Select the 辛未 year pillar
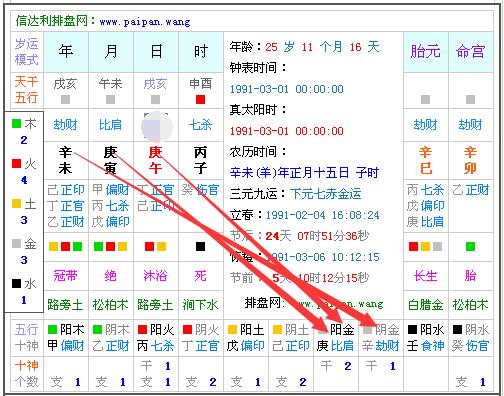 point(65,160)
